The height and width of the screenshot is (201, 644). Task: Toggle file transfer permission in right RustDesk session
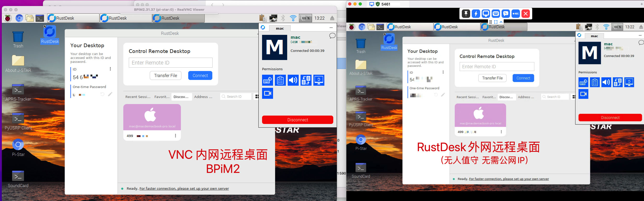[x=618, y=82]
